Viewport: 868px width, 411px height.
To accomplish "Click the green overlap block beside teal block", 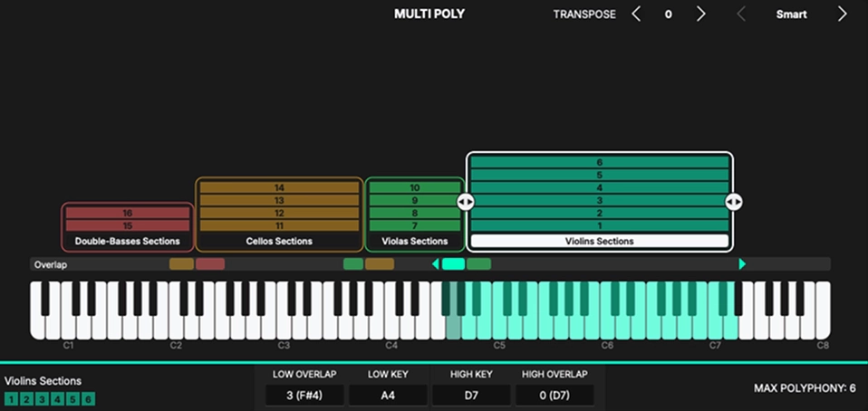I will (478, 264).
